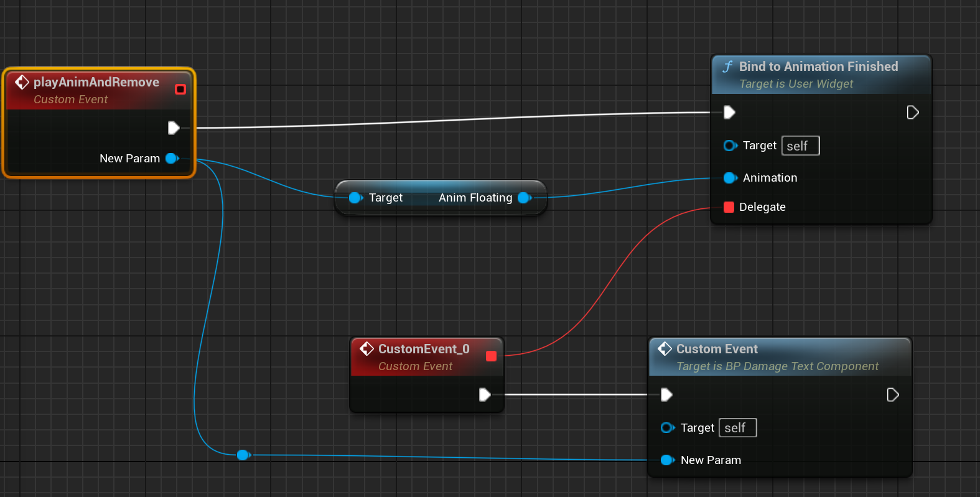Click the Animation input pin
The height and width of the screenshot is (497, 980).
pyautogui.click(x=730, y=178)
